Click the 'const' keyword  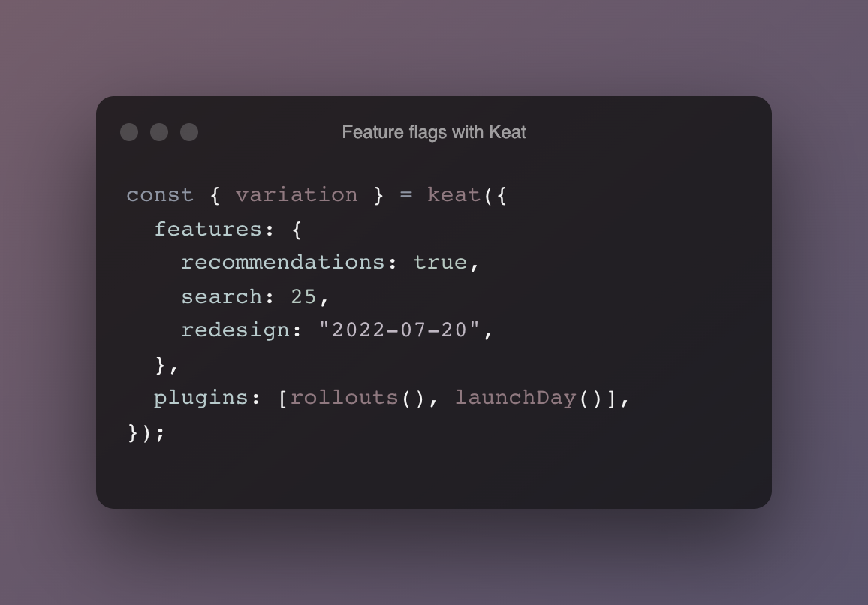(160, 195)
